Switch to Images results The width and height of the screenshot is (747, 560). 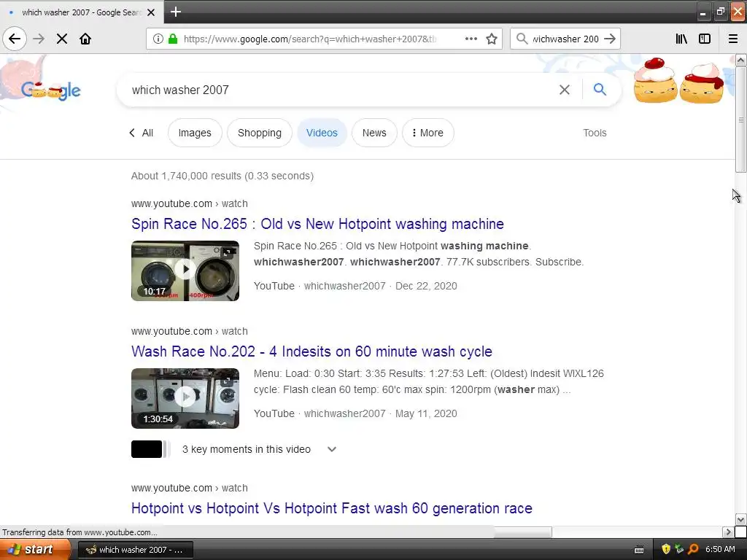195,133
